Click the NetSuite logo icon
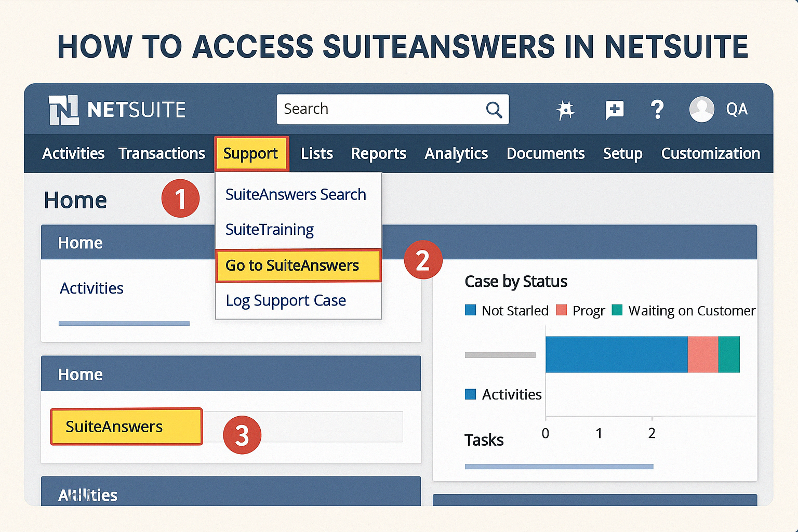 [x=64, y=110]
